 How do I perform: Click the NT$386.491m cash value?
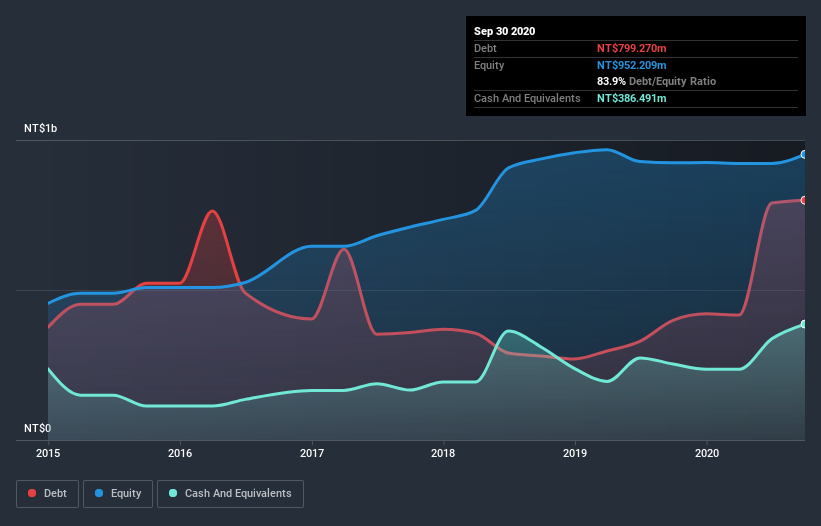(631, 98)
